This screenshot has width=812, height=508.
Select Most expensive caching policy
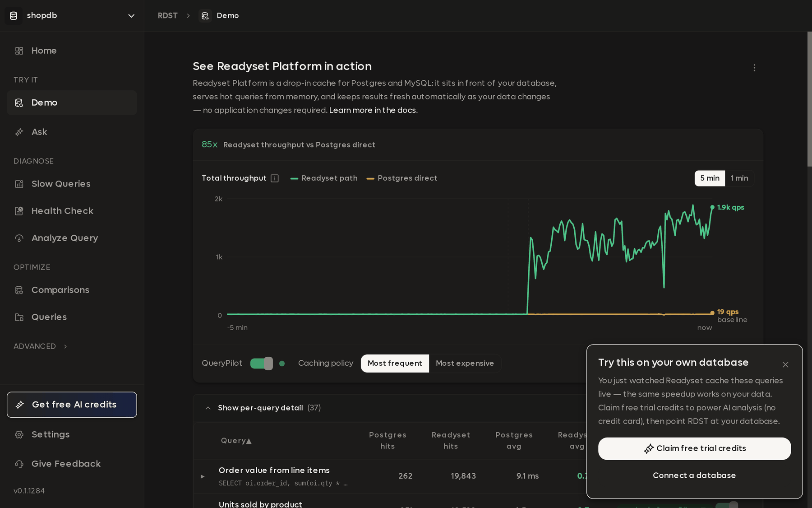tap(465, 364)
